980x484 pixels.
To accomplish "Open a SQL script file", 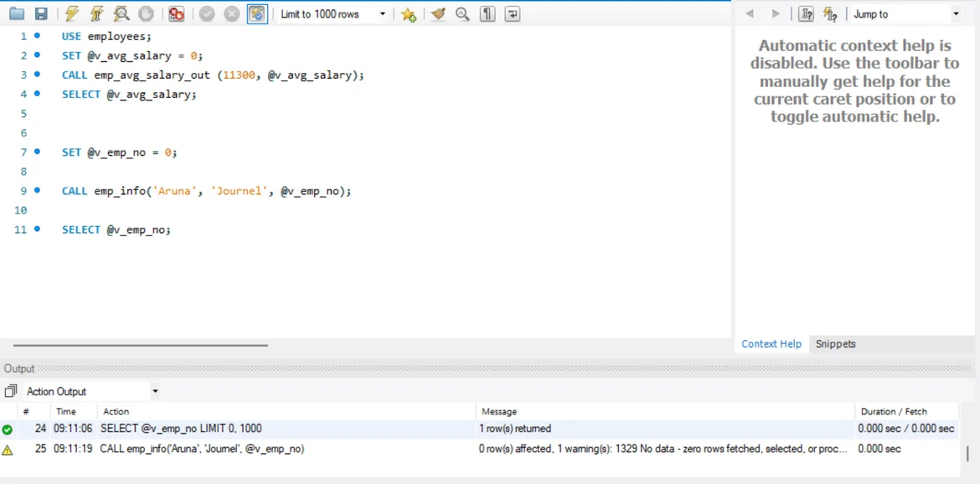I will click(17, 14).
